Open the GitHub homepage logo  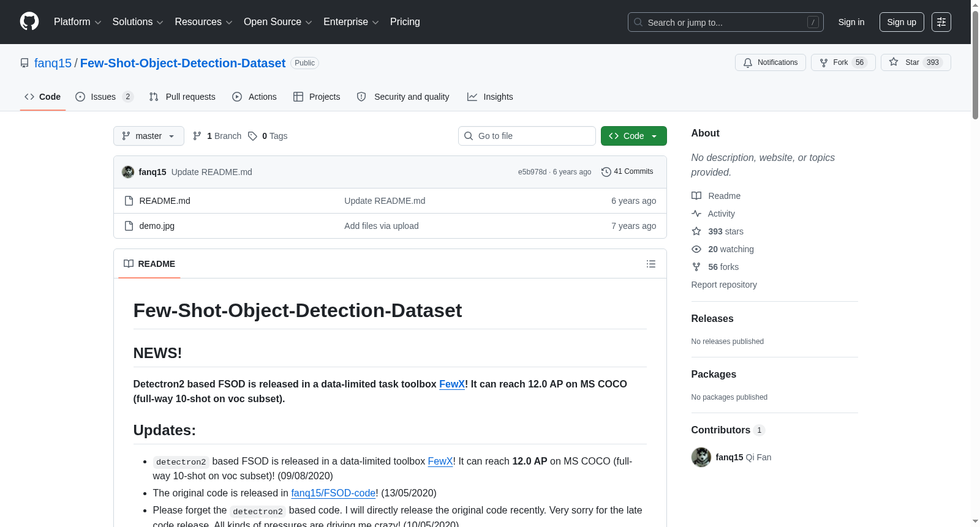(29, 21)
